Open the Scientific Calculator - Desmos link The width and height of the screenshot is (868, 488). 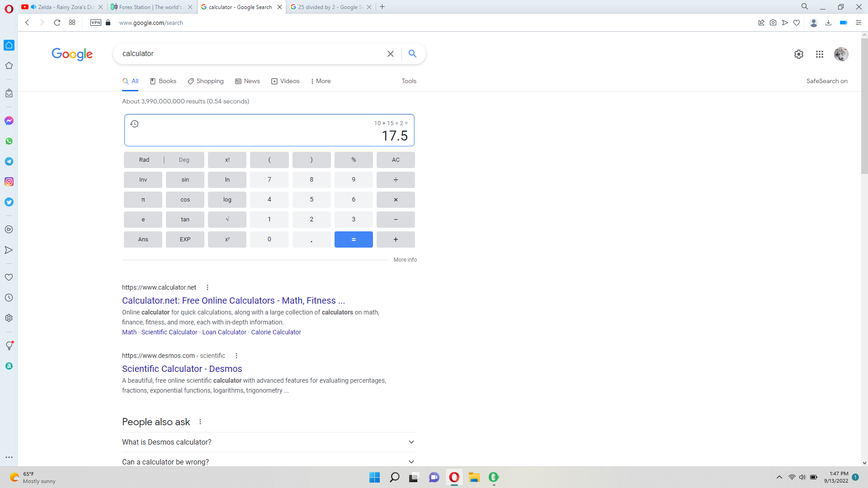click(182, 369)
